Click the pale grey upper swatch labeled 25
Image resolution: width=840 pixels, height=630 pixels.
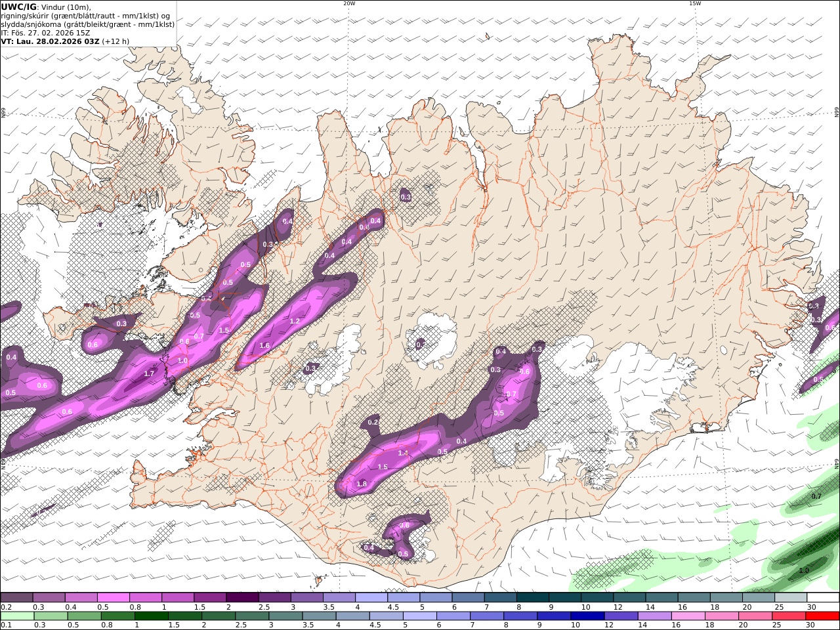pyautogui.click(x=791, y=597)
